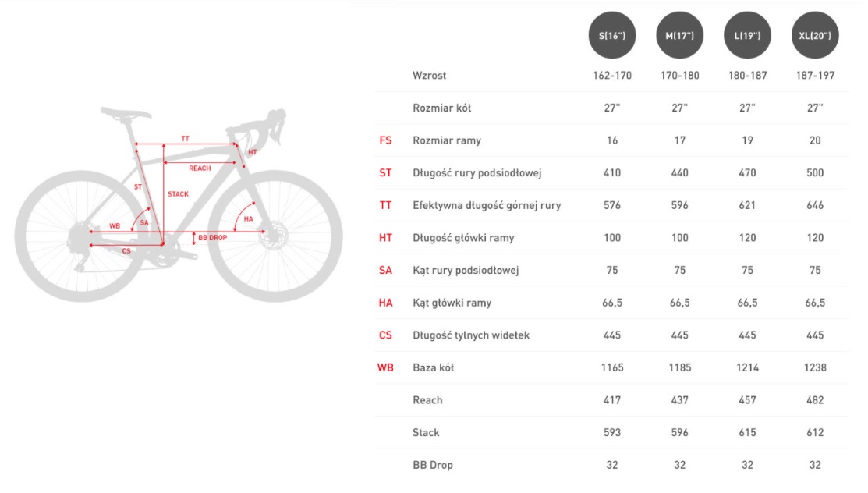Click the "Baza kół" row label
868x493 pixels.
click(434, 367)
